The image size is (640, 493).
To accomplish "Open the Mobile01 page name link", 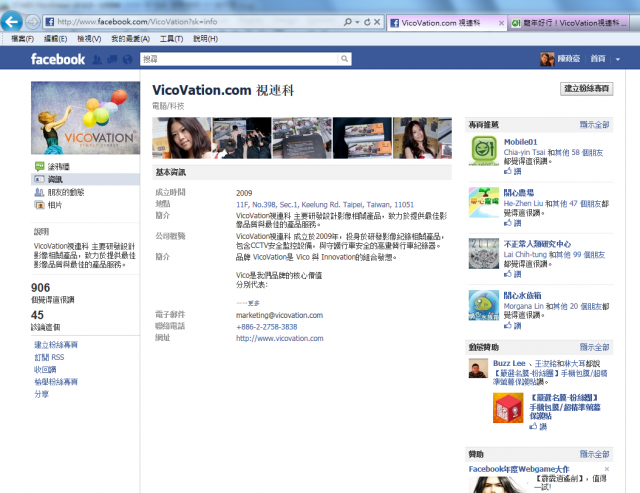I will (x=520, y=142).
